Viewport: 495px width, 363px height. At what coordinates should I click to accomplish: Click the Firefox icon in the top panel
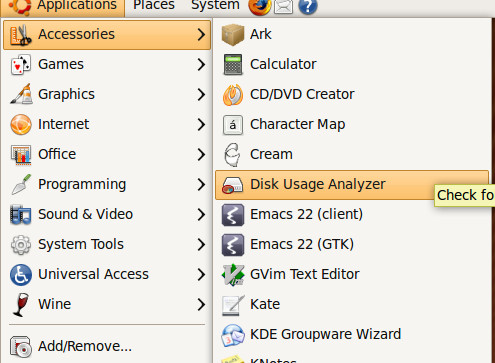(x=259, y=6)
